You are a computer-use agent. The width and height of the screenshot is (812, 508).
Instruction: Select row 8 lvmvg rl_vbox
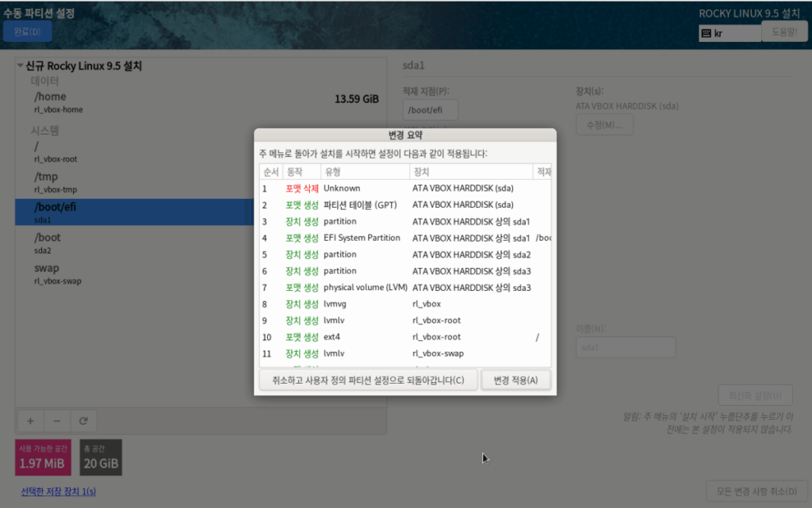(x=405, y=304)
